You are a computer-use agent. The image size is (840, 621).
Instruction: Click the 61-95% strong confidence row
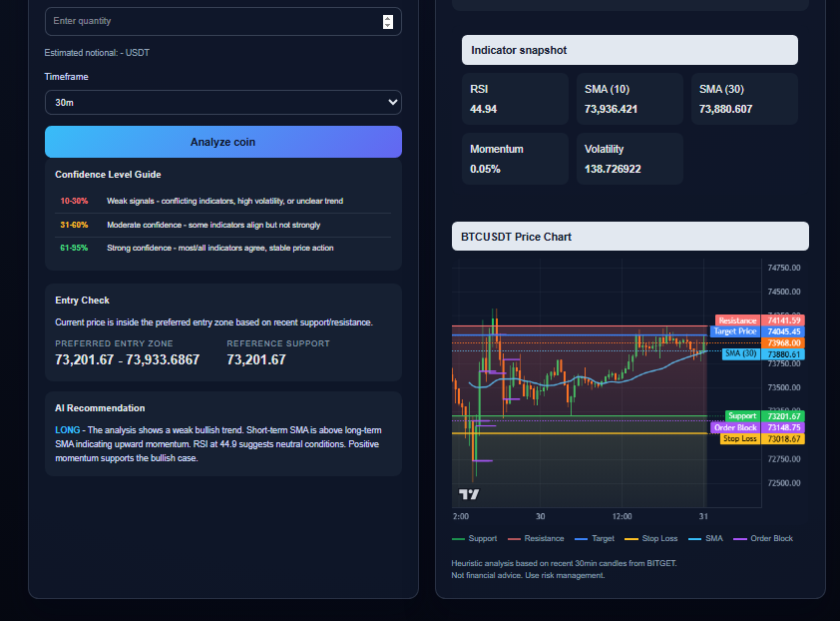tap(222, 248)
